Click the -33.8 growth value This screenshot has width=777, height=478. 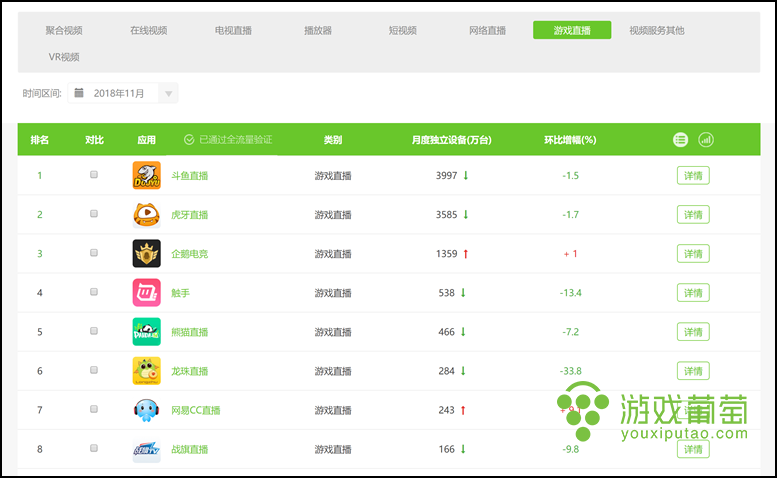click(570, 371)
